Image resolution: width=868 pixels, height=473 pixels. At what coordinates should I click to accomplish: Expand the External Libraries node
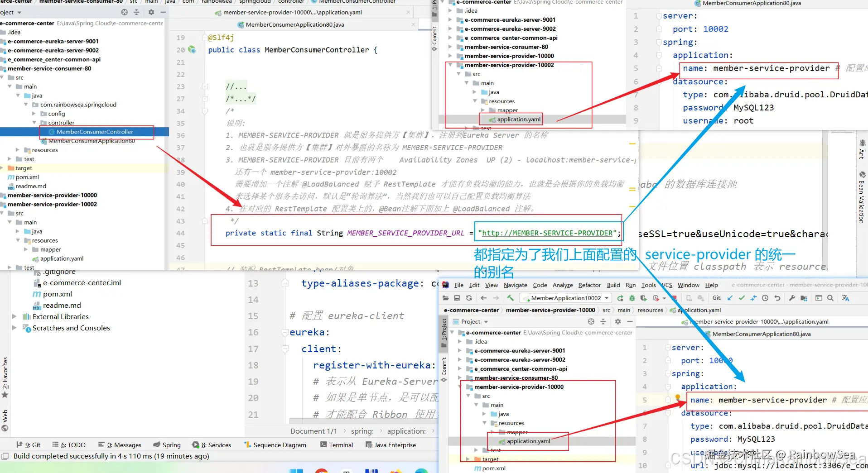[14, 317]
